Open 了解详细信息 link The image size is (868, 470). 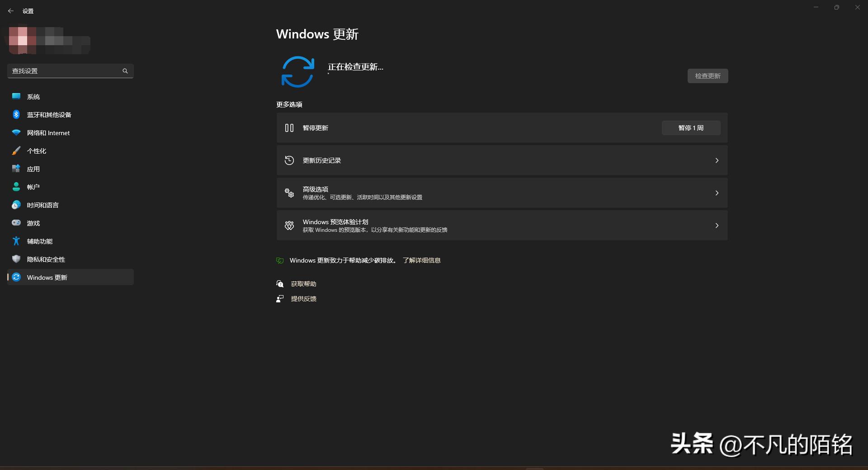coord(421,260)
